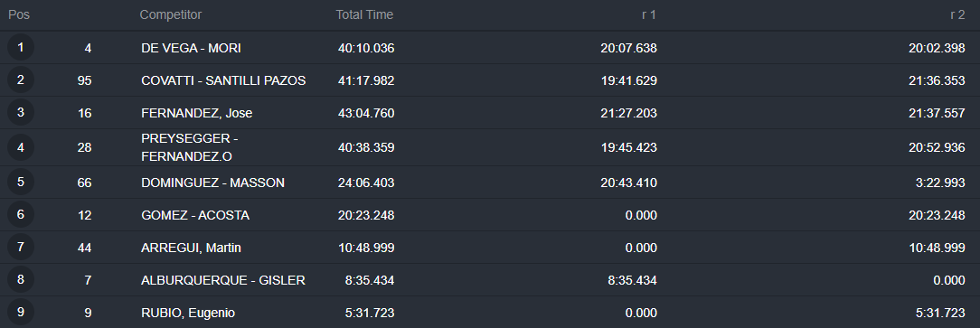Click the position 9 circle badge
The width and height of the screenshot is (980, 328).
tap(21, 313)
